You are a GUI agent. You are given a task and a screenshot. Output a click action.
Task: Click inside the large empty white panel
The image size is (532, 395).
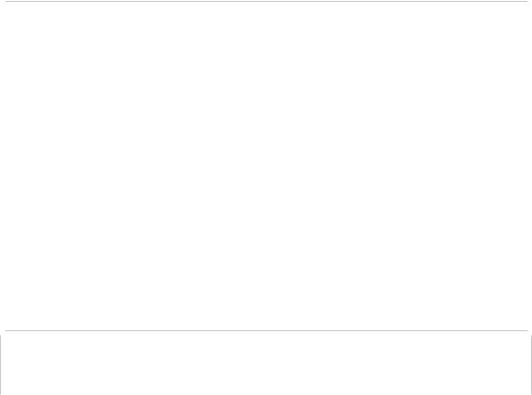click(266, 166)
